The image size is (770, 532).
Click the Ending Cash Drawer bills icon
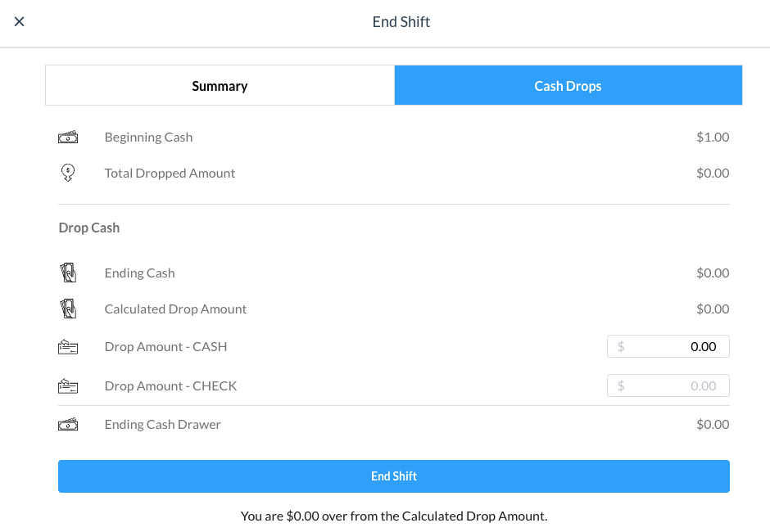(68, 424)
